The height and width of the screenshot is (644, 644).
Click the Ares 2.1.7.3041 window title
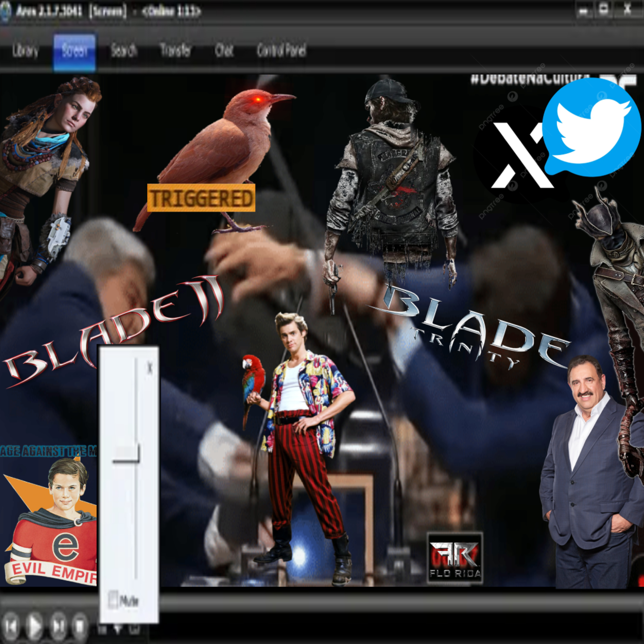click(x=49, y=12)
